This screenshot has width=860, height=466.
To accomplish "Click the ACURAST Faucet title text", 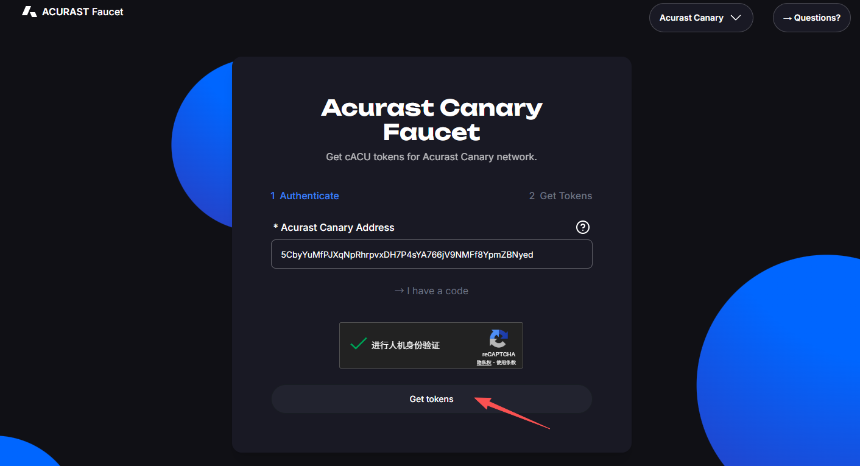I will click(83, 12).
